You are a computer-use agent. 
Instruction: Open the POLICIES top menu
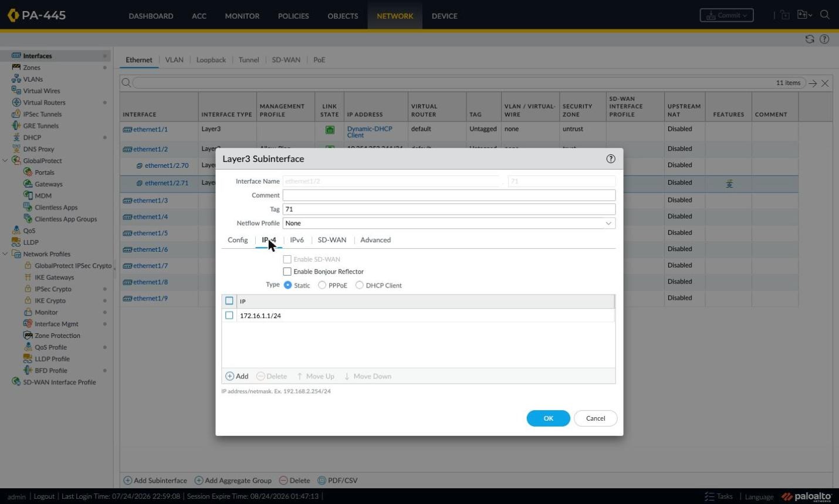(293, 16)
